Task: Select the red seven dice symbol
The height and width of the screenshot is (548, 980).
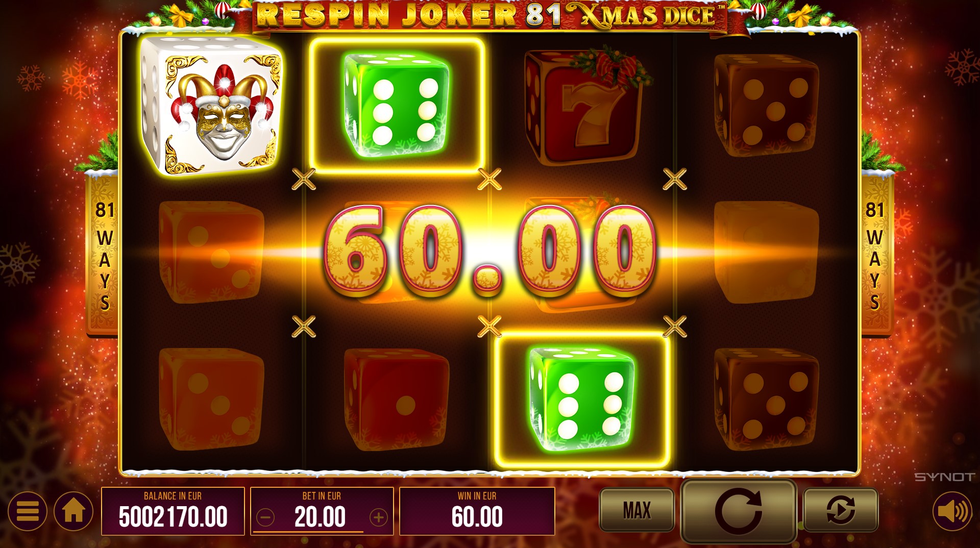Action: [x=583, y=106]
